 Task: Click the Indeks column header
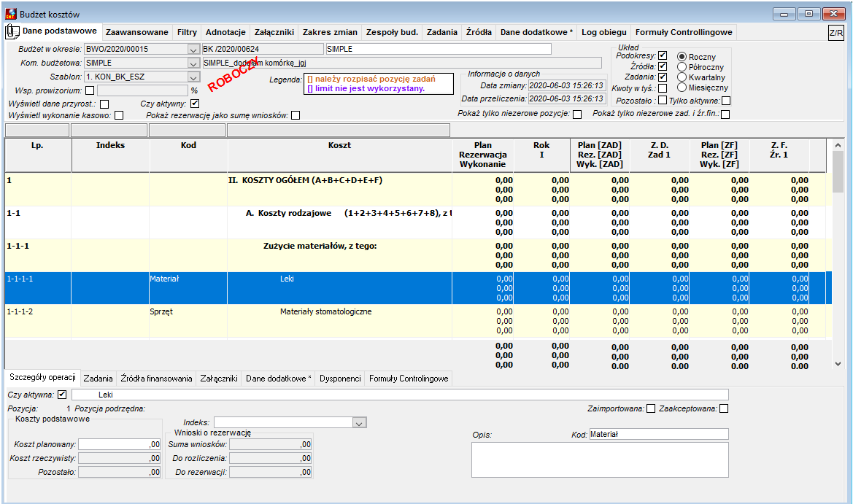click(x=110, y=155)
